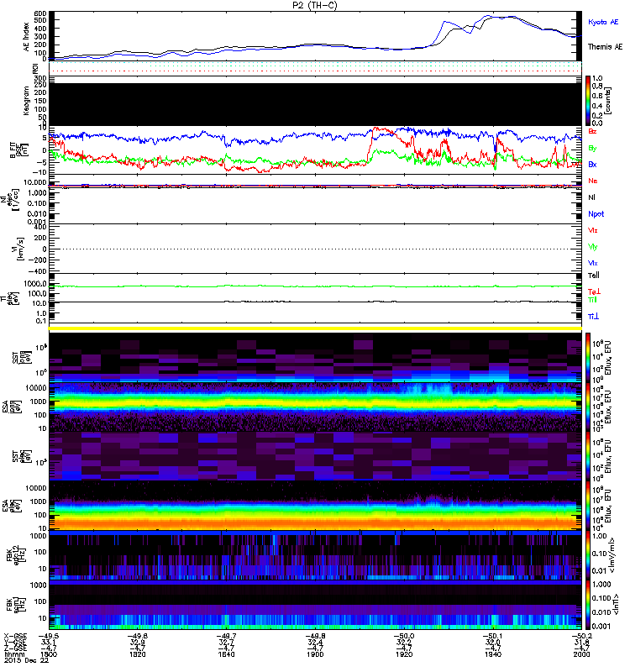The width and height of the screenshot is (630, 672).
Task: Click the blue Npot legend label
Action: click(596, 214)
